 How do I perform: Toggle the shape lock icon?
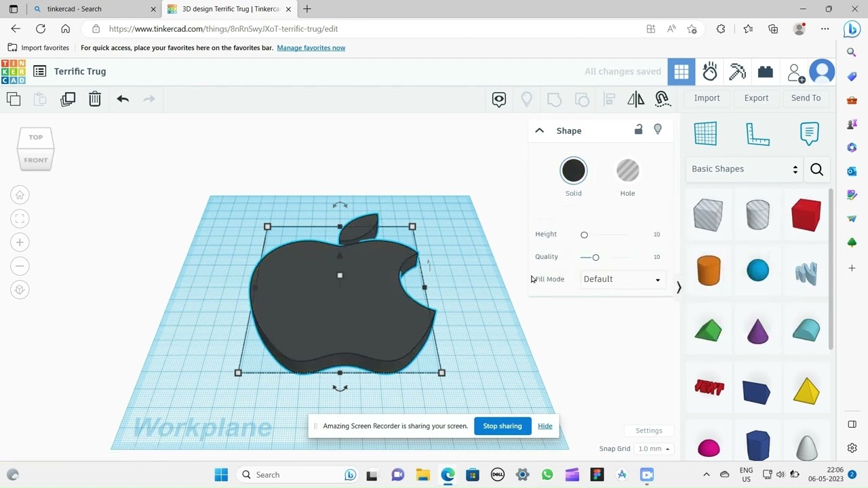tap(638, 129)
